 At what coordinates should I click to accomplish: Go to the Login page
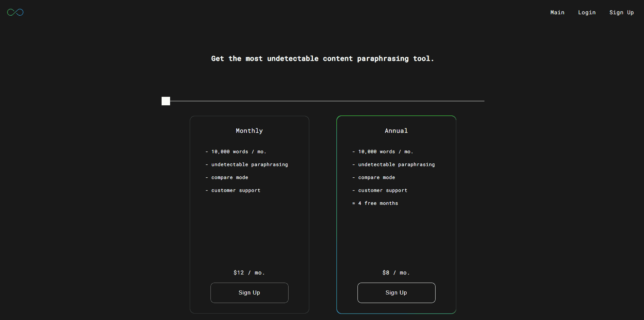pos(587,13)
